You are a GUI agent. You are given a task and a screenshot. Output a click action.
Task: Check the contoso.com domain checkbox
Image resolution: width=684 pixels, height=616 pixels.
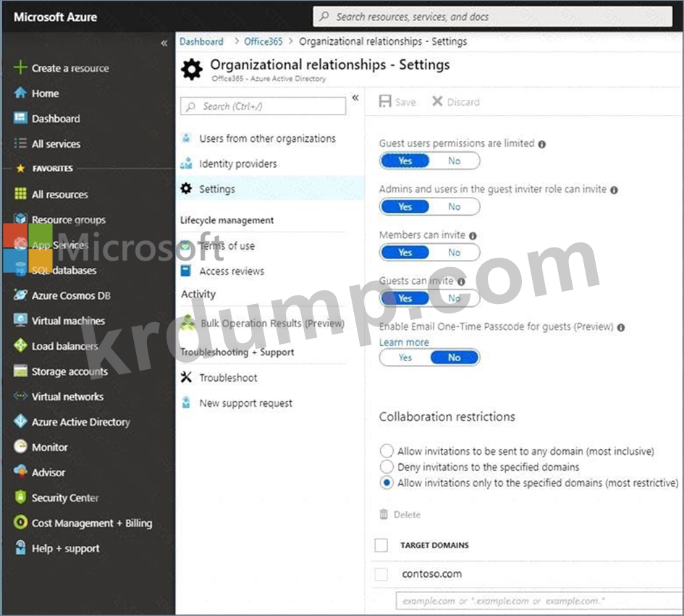381,574
